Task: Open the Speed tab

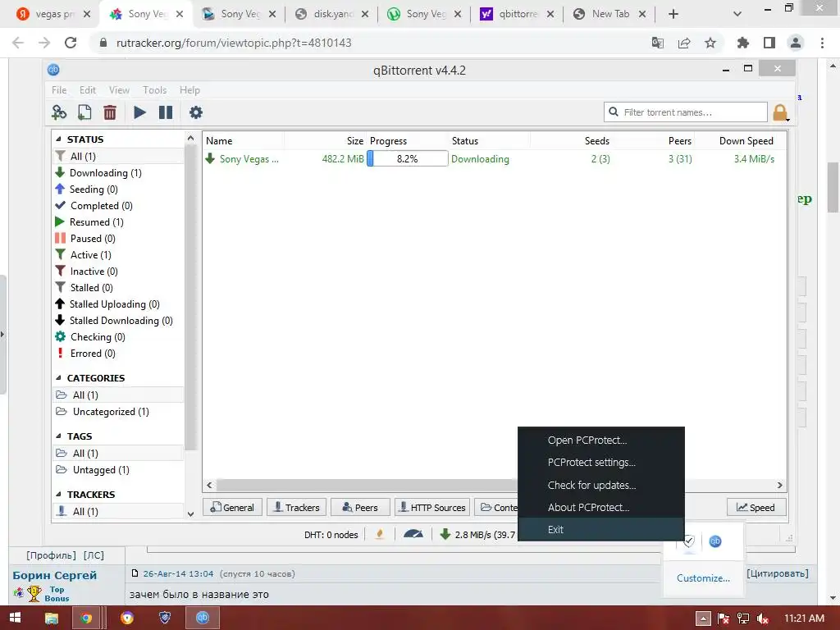Action: tap(756, 507)
